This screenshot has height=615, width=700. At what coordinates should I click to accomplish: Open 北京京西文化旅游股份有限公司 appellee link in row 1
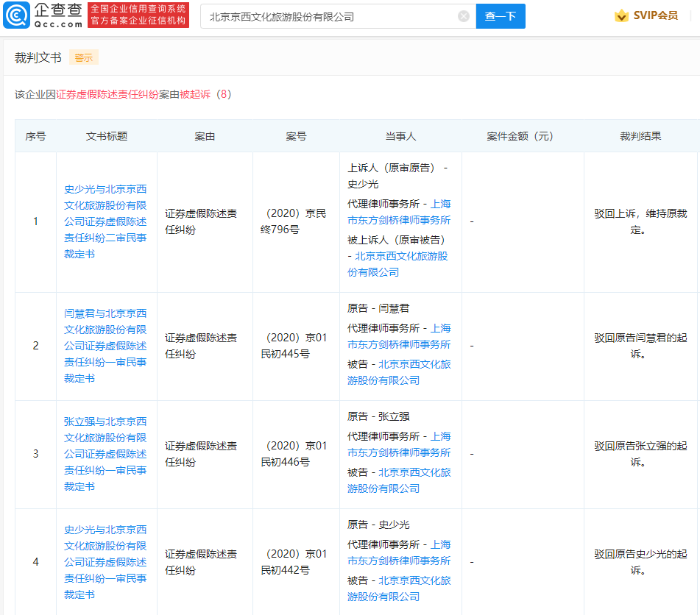[x=397, y=264]
